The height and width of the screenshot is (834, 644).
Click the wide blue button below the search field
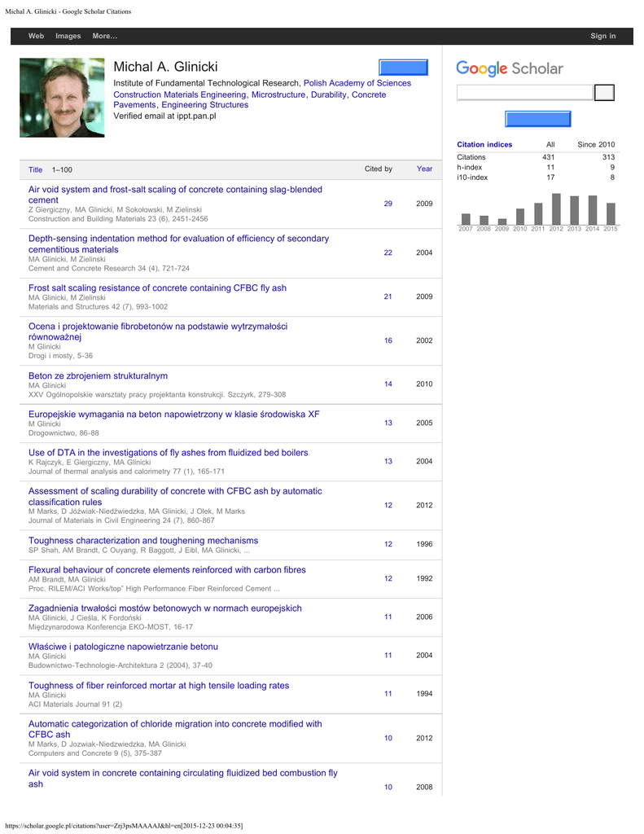(538, 120)
